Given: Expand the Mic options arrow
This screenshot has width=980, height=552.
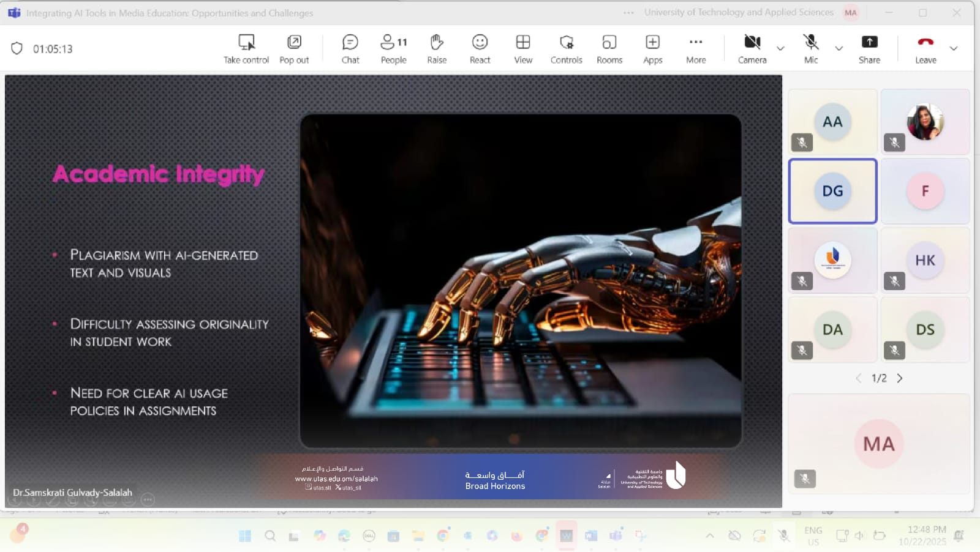Looking at the screenshot, I should coord(839,48).
